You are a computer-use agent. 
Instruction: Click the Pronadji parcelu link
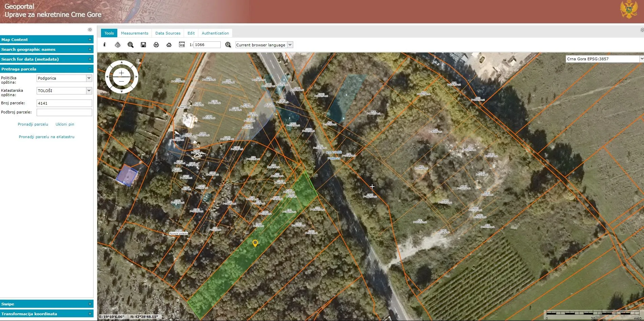pos(33,124)
